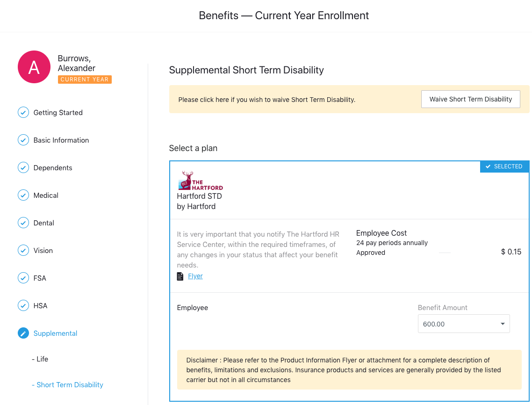Open the Life sub-item under Supplemental
The height and width of the screenshot is (405, 532).
coord(42,359)
